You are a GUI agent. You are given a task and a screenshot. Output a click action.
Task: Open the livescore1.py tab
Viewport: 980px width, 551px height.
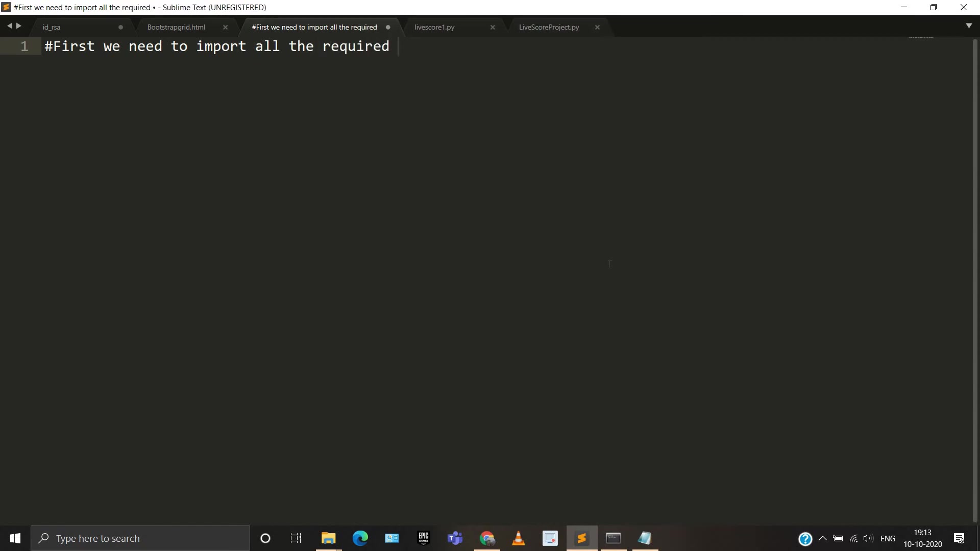click(x=434, y=27)
